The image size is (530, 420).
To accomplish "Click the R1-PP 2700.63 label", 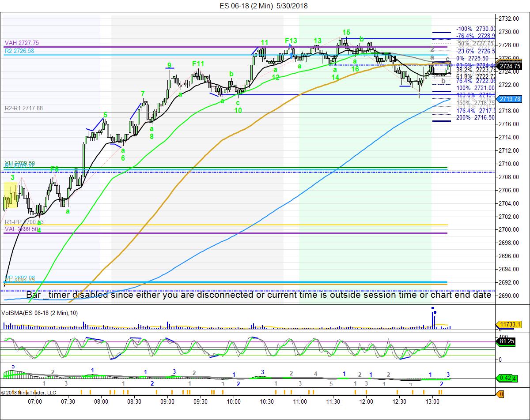I will click(x=24, y=222).
